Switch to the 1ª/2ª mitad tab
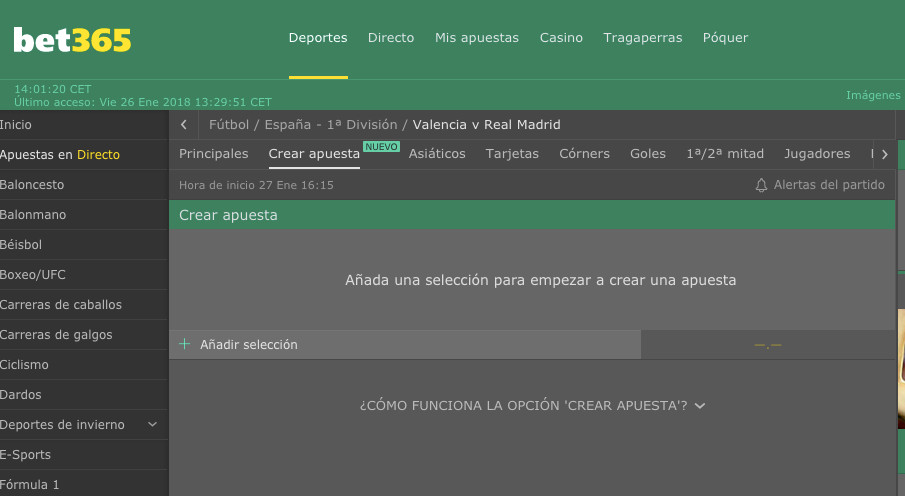Screen dimensions: 905x496 [725, 154]
